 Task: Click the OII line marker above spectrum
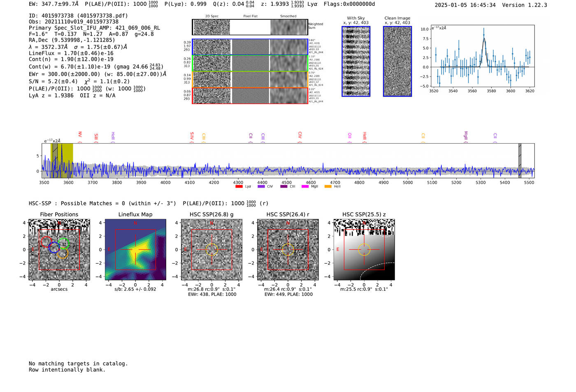[x=349, y=137]
